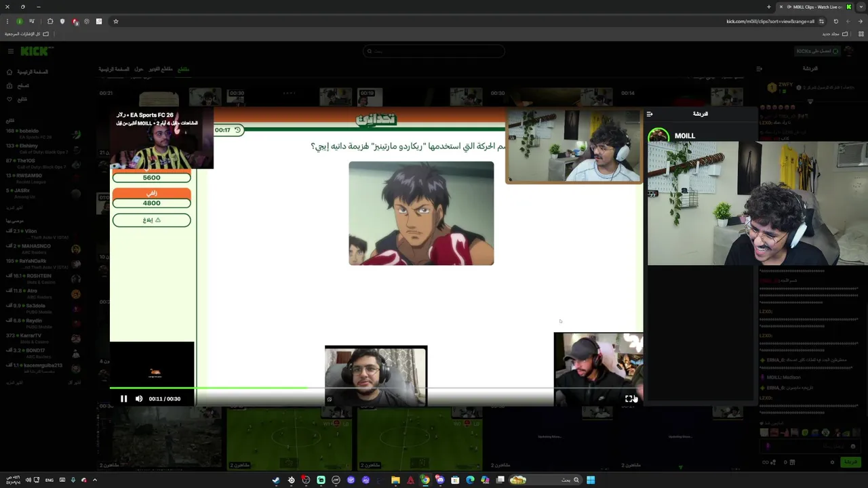Click the KICKs get button in header
The width and height of the screenshot is (868, 488).
817,51
